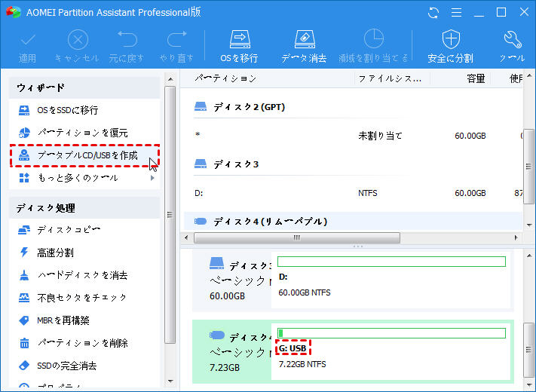
Task: Launch OSをSSDに移行 wizard
Action: point(84,110)
